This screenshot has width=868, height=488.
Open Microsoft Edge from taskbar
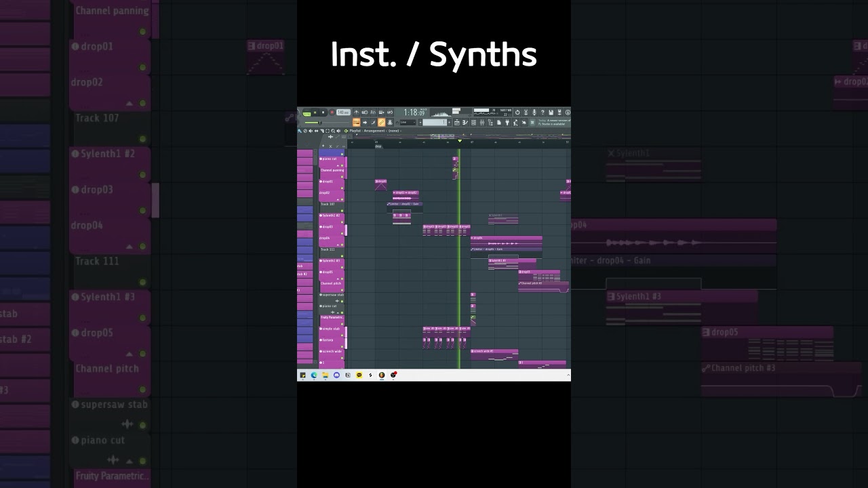point(313,375)
